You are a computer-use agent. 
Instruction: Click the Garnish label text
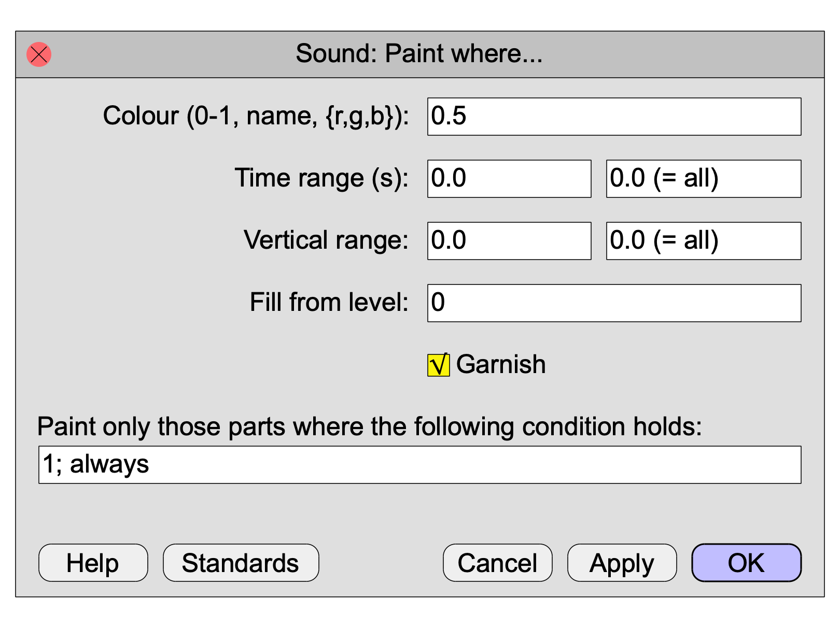tap(501, 364)
